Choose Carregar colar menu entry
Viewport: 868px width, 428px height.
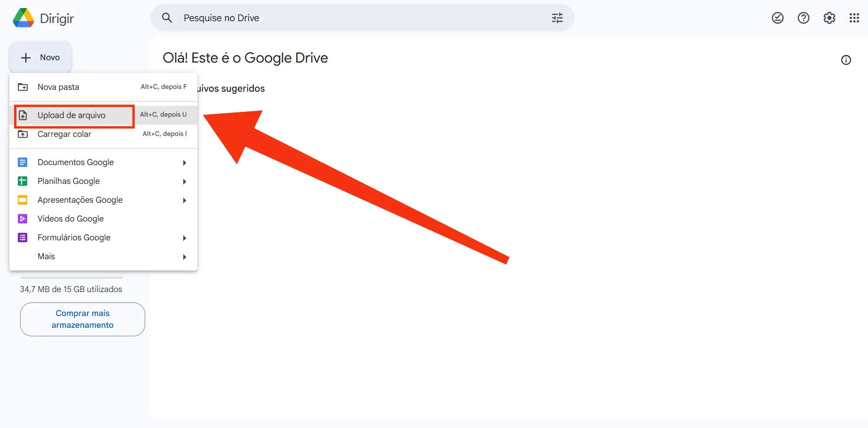click(64, 134)
